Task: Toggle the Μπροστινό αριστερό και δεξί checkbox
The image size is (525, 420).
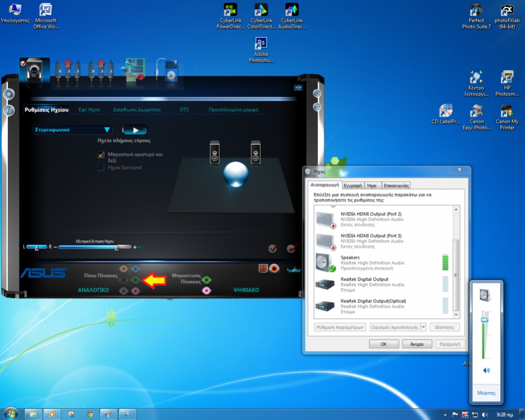Action: click(x=101, y=155)
